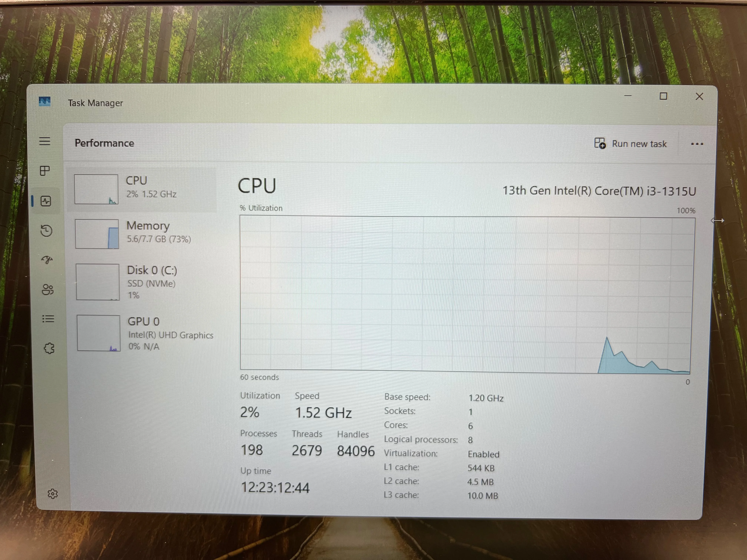Select GPU 0 Intel UHD Graphics entry
The width and height of the screenshot is (747, 560).
pyautogui.click(x=144, y=333)
